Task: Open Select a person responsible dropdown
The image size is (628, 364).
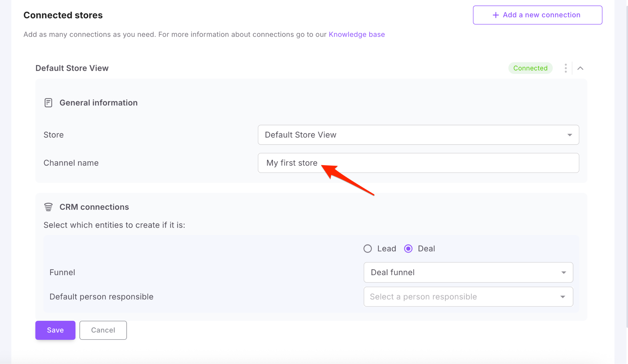Action: (468, 297)
